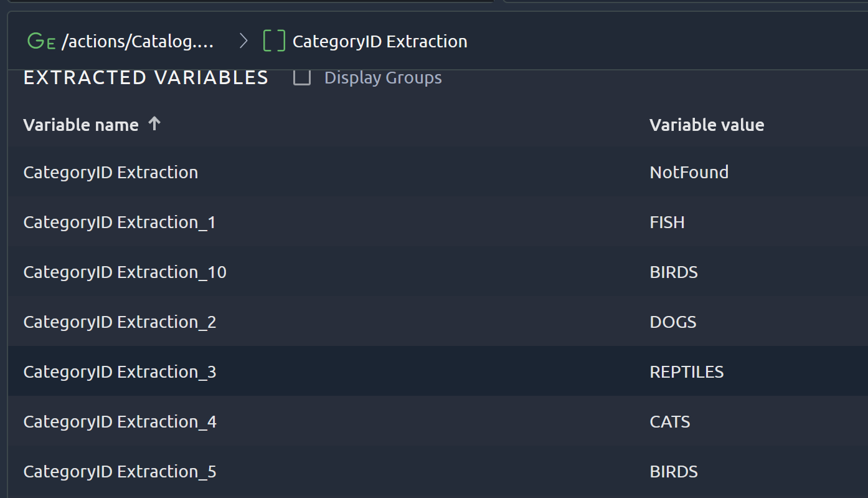Sort by the Variable name column header
The width and height of the screenshot is (868, 498).
click(81, 125)
